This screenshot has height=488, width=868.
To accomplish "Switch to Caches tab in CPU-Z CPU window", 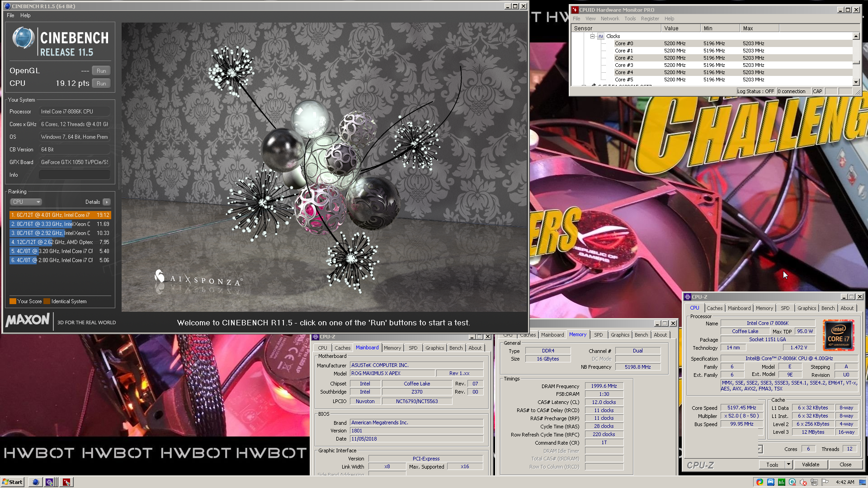I will coord(714,308).
